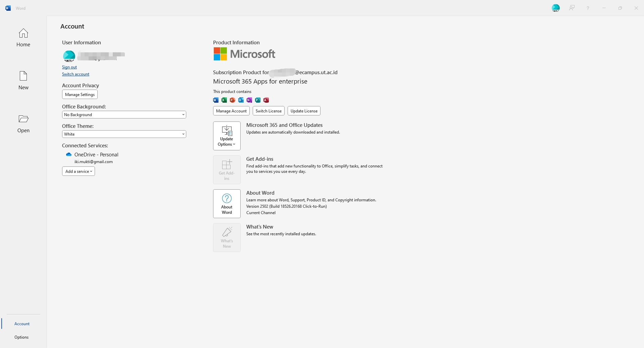Click the Get Add-ins icon

click(x=227, y=169)
